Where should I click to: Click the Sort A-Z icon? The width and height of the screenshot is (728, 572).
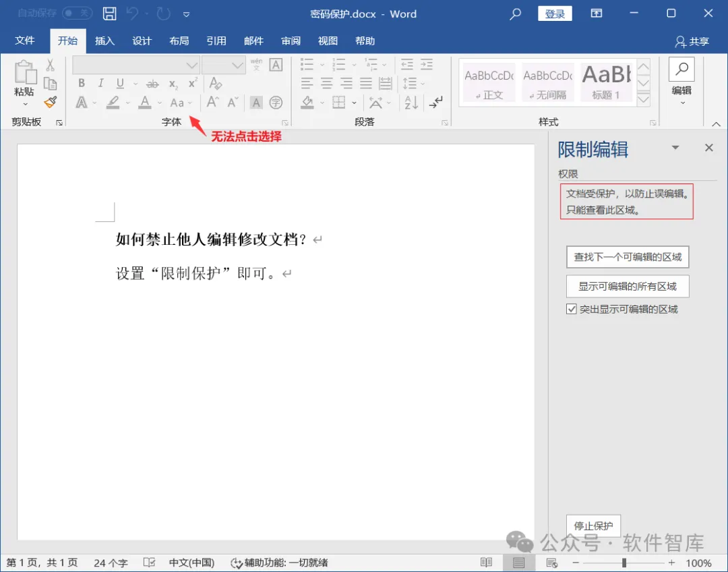pos(411,103)
